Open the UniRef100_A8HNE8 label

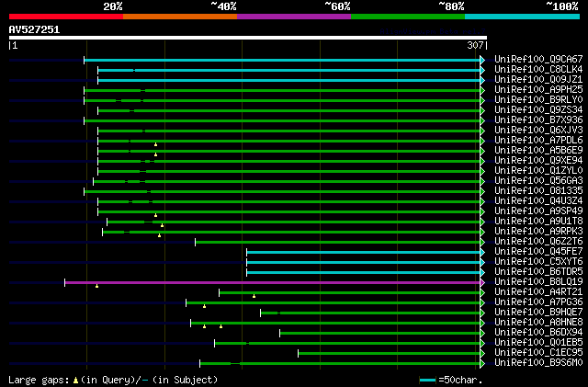[538, 323]
